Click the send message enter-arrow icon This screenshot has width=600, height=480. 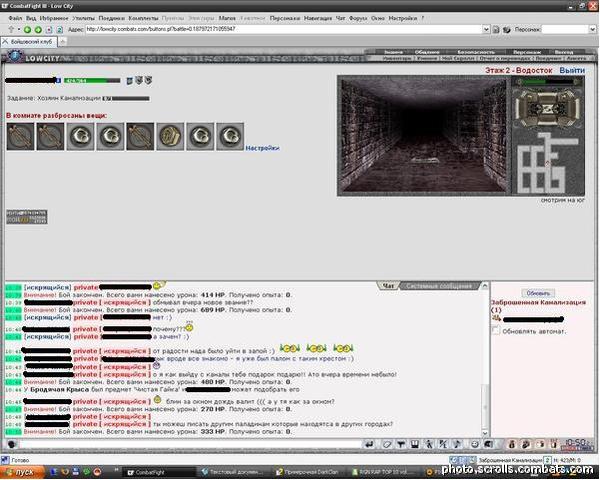click(x=369, y=444)
